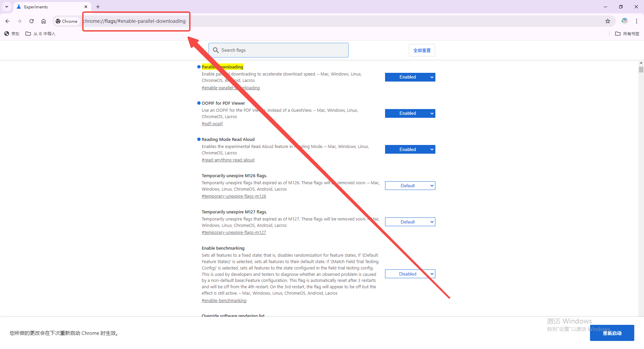Go forward with the arrow button
The height and width of the screenshot is (349, 644).
[x=19, y=21]
